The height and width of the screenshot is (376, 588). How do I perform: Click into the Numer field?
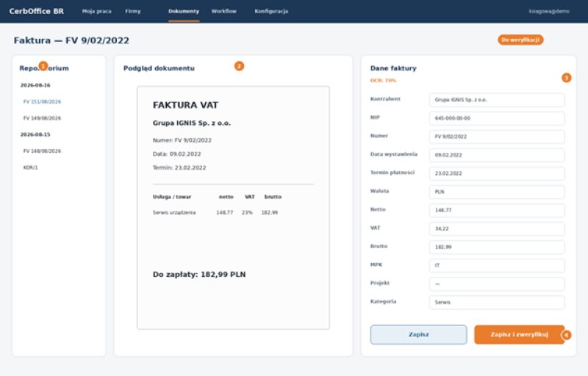[497, 137]
